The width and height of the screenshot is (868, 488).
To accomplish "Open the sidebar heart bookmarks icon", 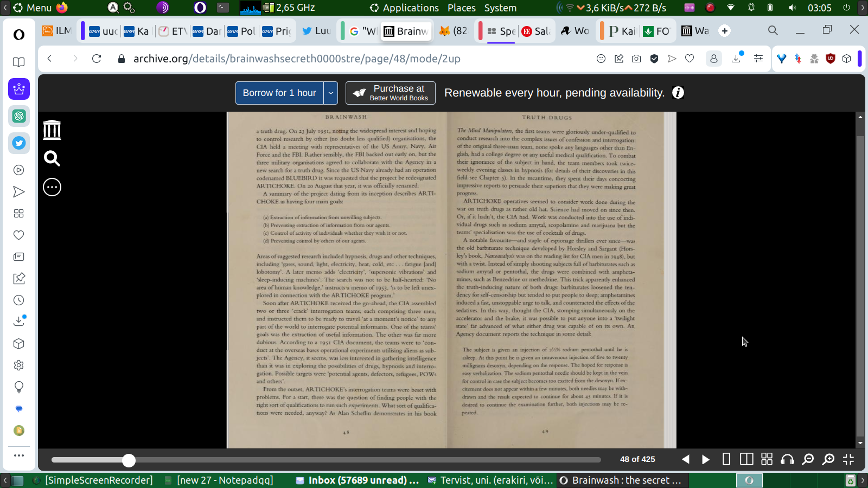I will pos(19,235).
